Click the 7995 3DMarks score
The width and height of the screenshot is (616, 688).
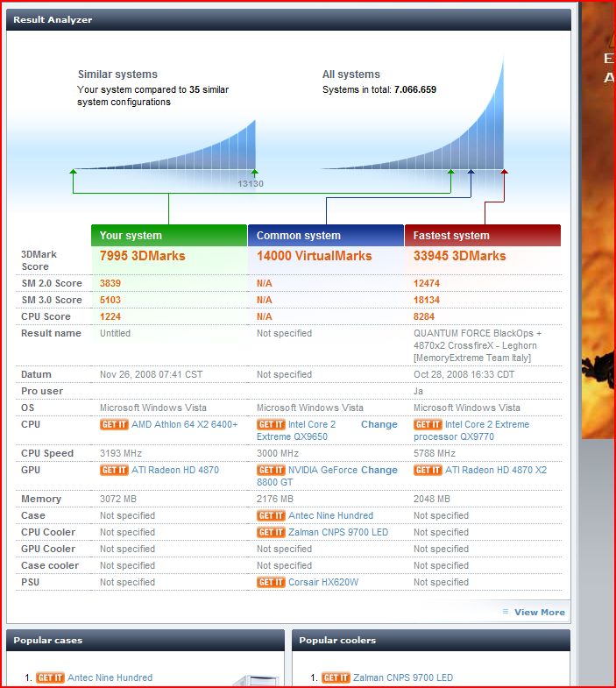143,256
